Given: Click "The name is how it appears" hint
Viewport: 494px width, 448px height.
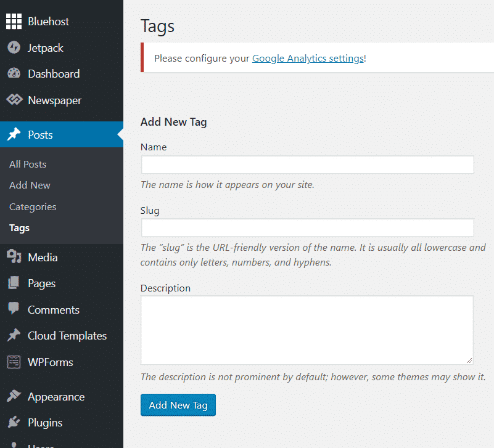Looking at the screenshot, I should click(x=227, y=185).
